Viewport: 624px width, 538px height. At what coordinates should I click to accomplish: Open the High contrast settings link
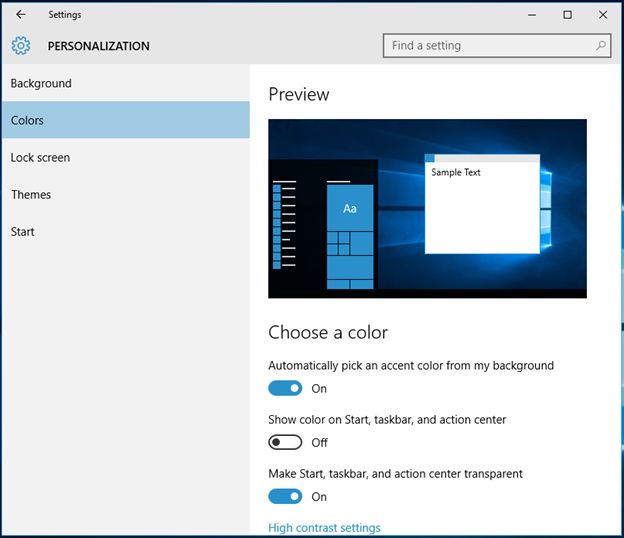pyautogui.click(x=324, y=528)
